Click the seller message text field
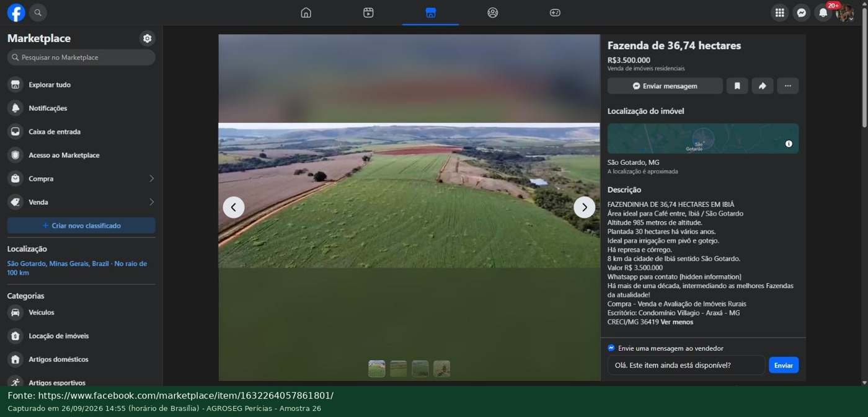868x417 pixels. coord(686,365)
